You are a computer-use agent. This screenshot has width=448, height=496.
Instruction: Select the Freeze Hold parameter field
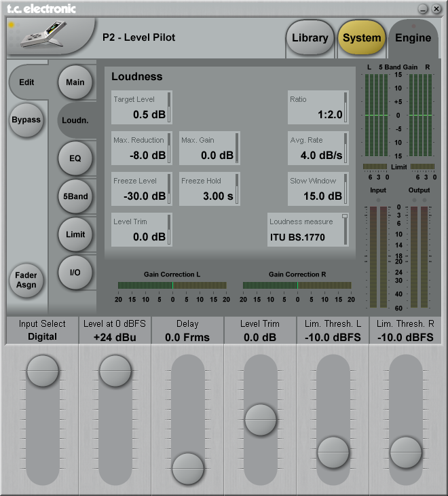210,189
